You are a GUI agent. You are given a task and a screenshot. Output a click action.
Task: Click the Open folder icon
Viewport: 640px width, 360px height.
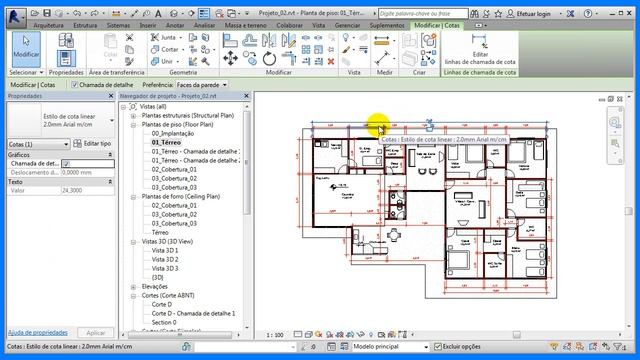(34, 13)
